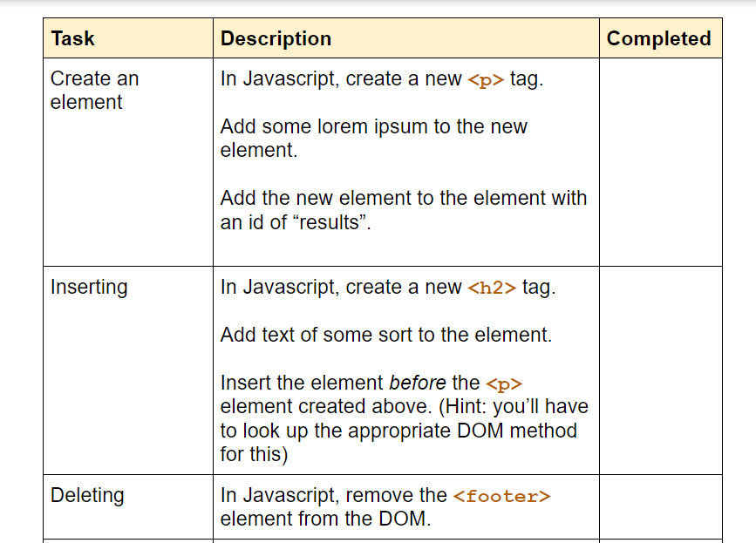Click 'Add text of some sort' line
This screenshot has width=756, height=543.
(385, 335)
